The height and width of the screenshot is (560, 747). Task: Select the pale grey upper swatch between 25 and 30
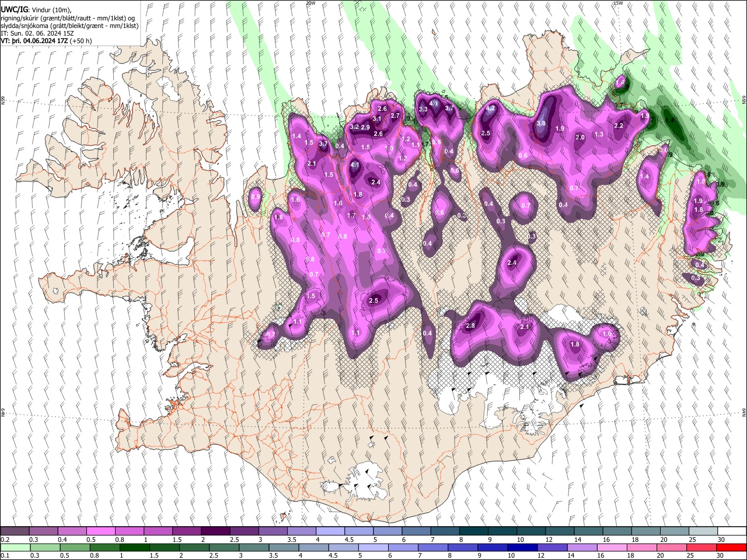[x=703, y=531]
